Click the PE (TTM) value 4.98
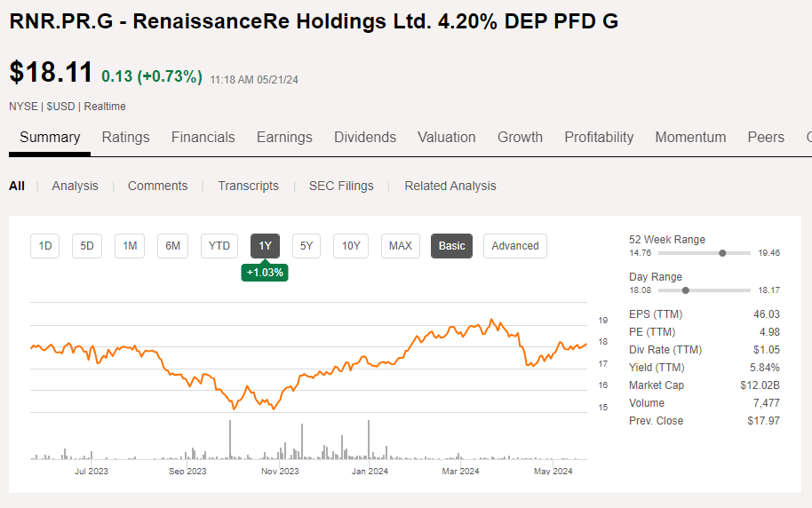 [x=770, y=332]
